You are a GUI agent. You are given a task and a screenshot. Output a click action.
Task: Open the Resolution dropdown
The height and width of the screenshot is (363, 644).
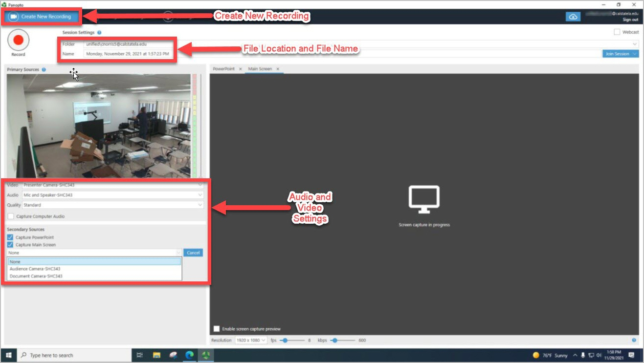(x=250, y=340)
